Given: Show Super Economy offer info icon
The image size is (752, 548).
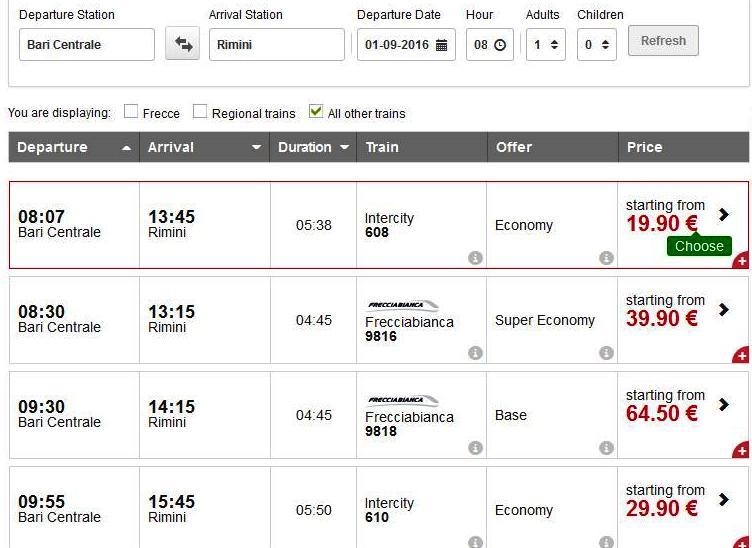Looking at the screenshot, I should coord(606,353).
